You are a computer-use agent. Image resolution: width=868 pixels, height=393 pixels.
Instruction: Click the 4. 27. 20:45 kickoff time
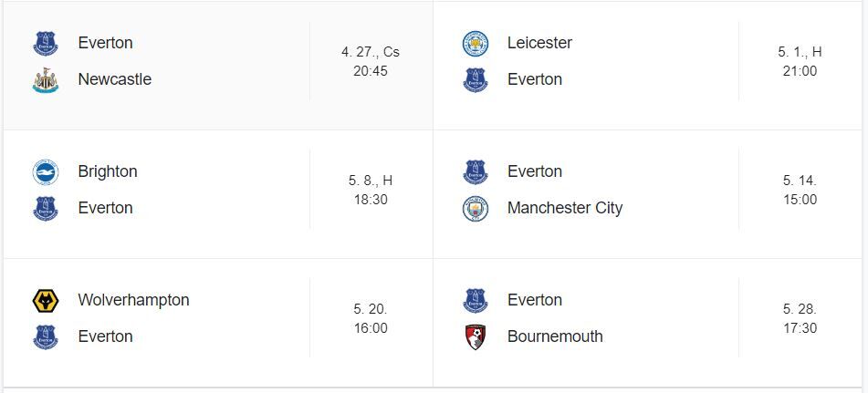click(x=371, y=61)
